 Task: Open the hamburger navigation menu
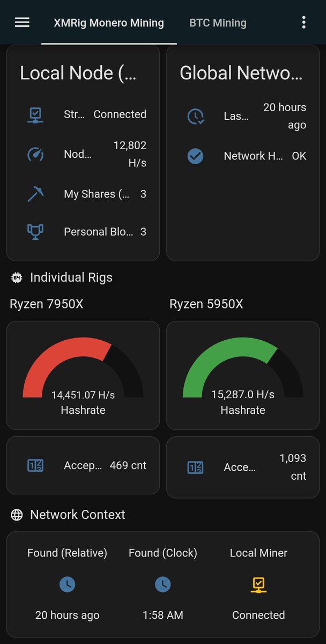(x=22, y=22)
